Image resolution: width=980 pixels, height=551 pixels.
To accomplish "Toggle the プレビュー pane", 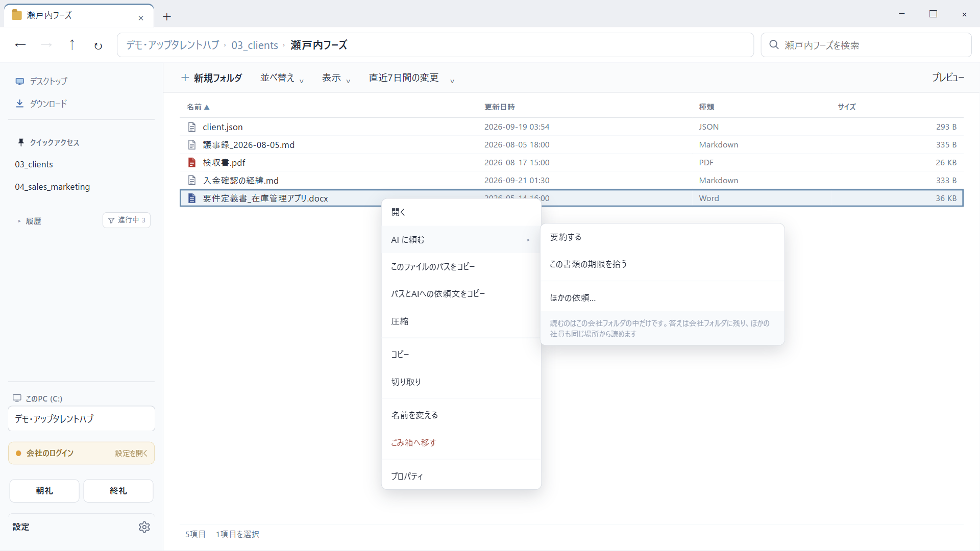I will 948,78.
